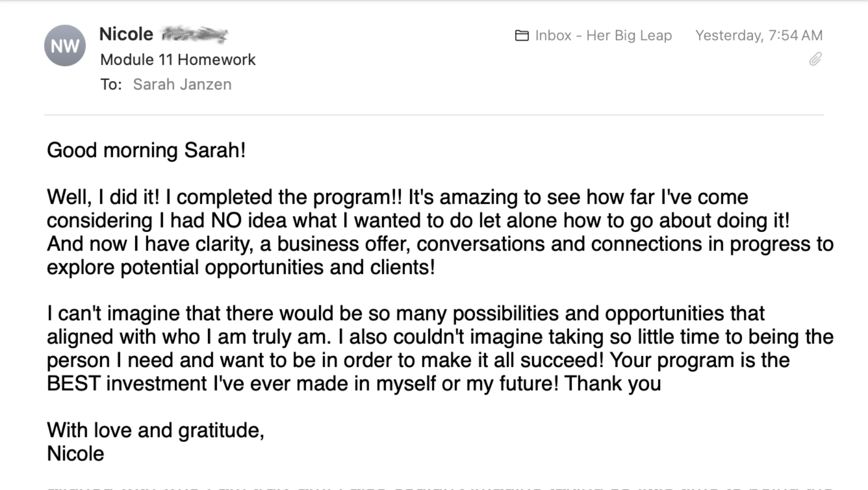Click the NW sender avatar

pyautogui.click(x=65, y=45)
